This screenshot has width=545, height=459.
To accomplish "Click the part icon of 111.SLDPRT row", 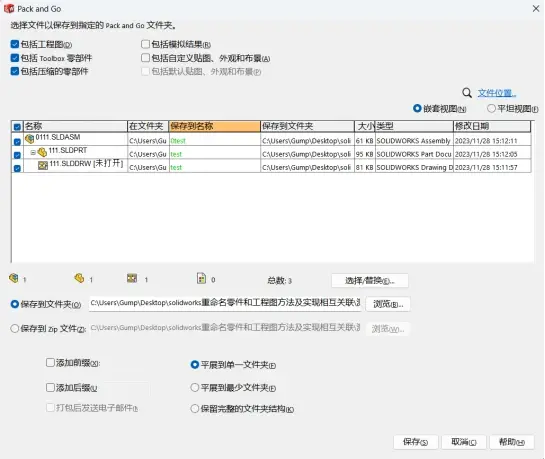I will tap(42, 152).
